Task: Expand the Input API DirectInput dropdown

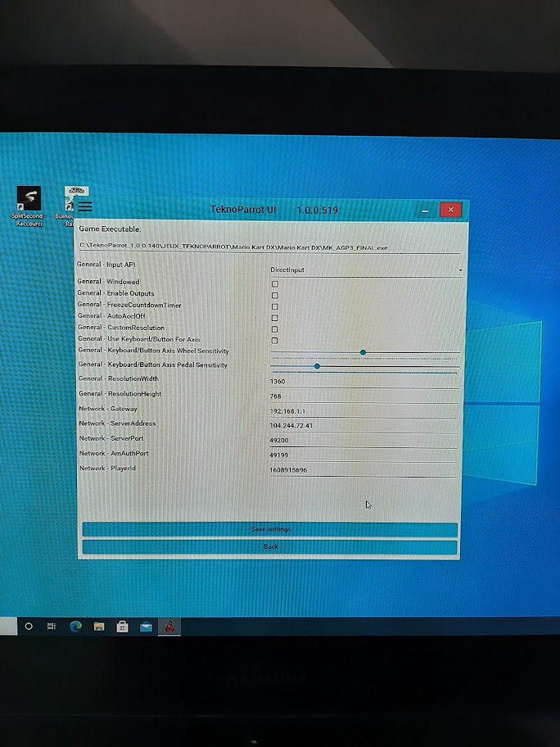Action: [x=365, y=269]
